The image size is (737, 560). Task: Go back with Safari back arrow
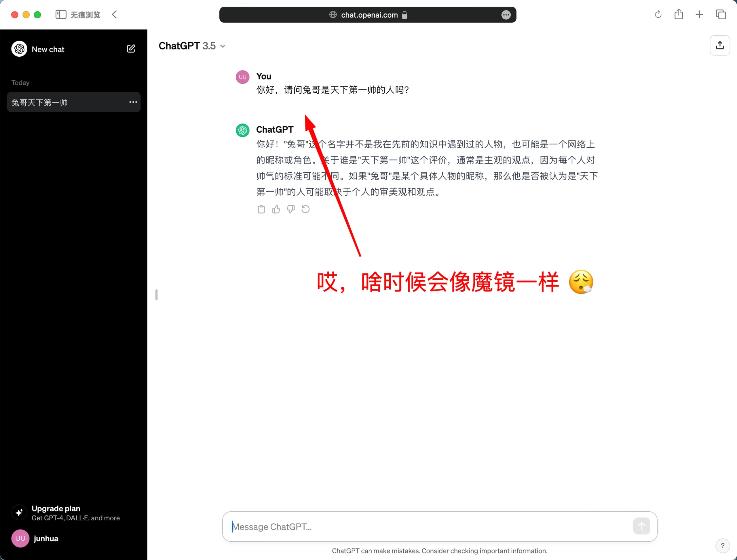pos(114,14)
